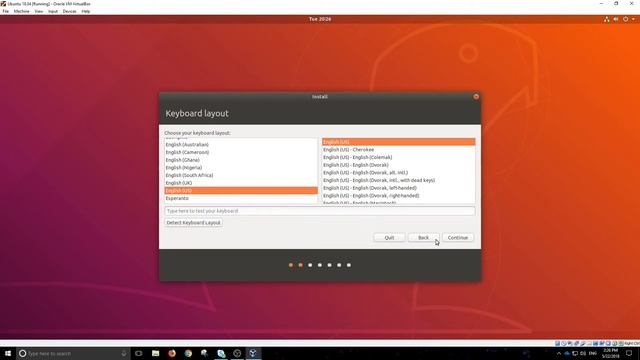Select Dvorak intl. with dead keys variant
This screenshot has width=640, height=360.
point(398,180)
